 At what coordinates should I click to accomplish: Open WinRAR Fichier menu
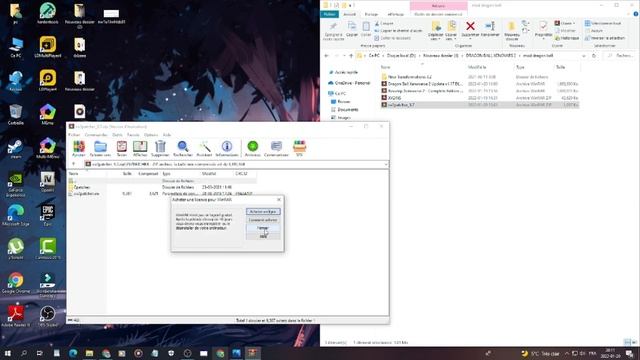[x=74, y=135]
